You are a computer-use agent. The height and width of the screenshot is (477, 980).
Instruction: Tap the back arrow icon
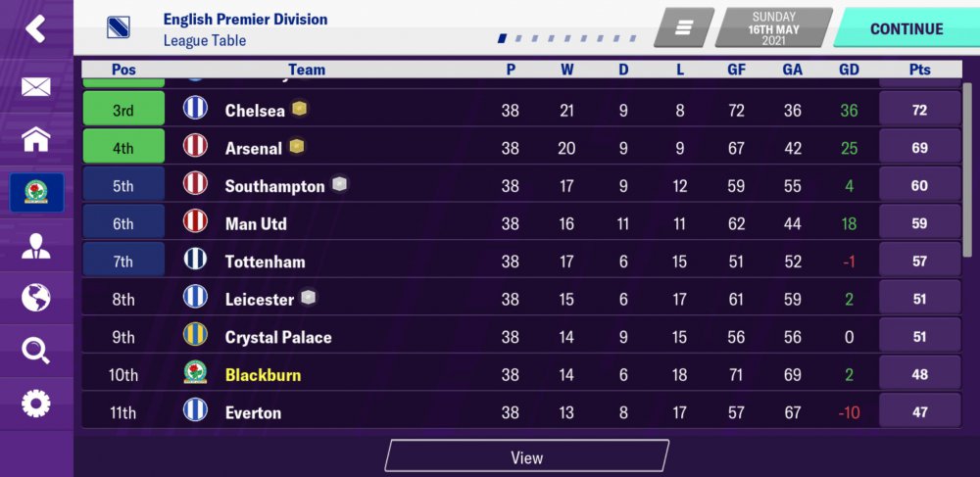click(x=35, y=28)
